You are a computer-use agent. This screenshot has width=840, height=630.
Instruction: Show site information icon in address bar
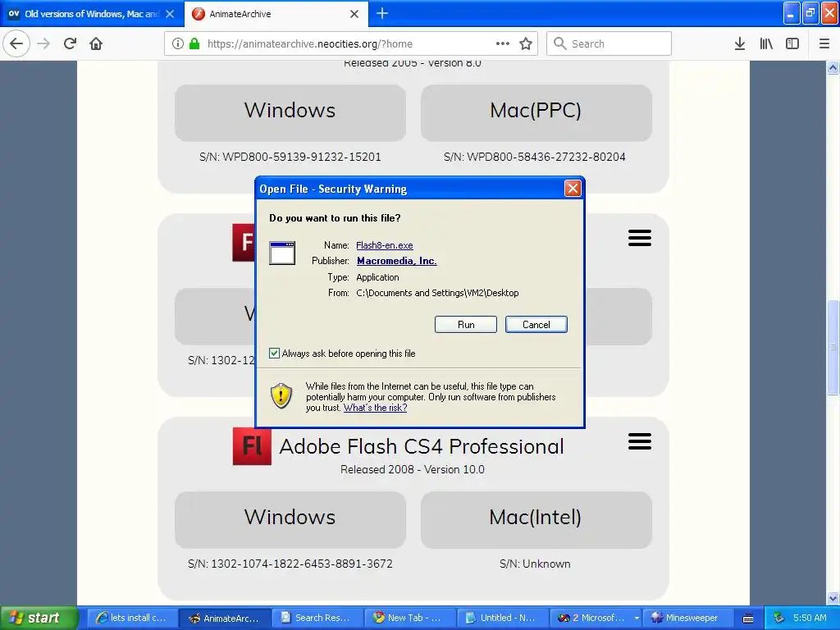click(x=178, y=44)
